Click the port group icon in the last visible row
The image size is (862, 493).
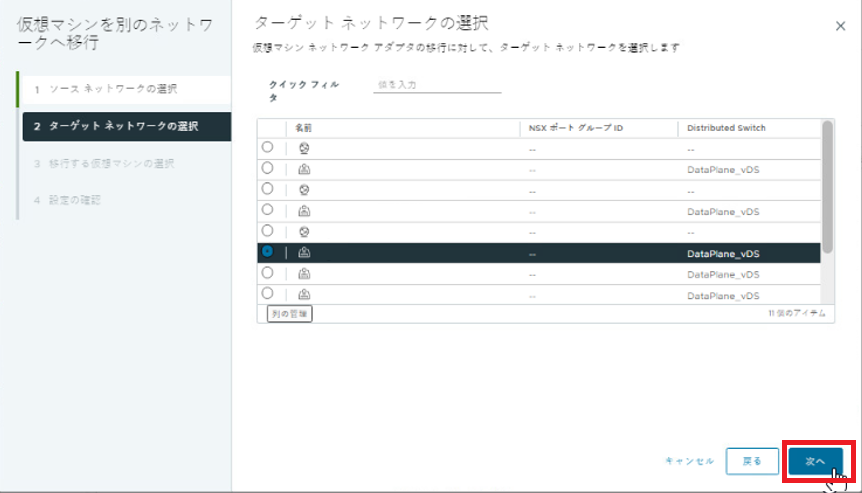pos(304,294)
